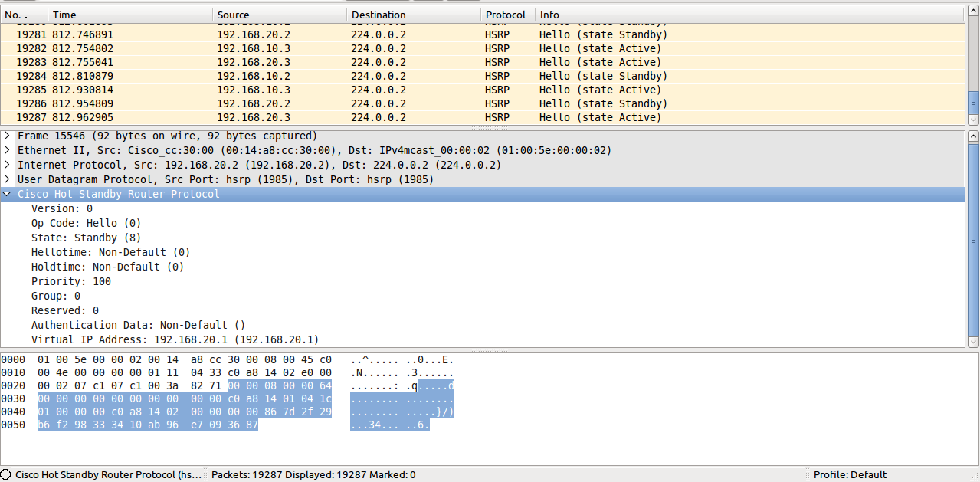
Task: Sort by the Time column header
Action: 129,15
